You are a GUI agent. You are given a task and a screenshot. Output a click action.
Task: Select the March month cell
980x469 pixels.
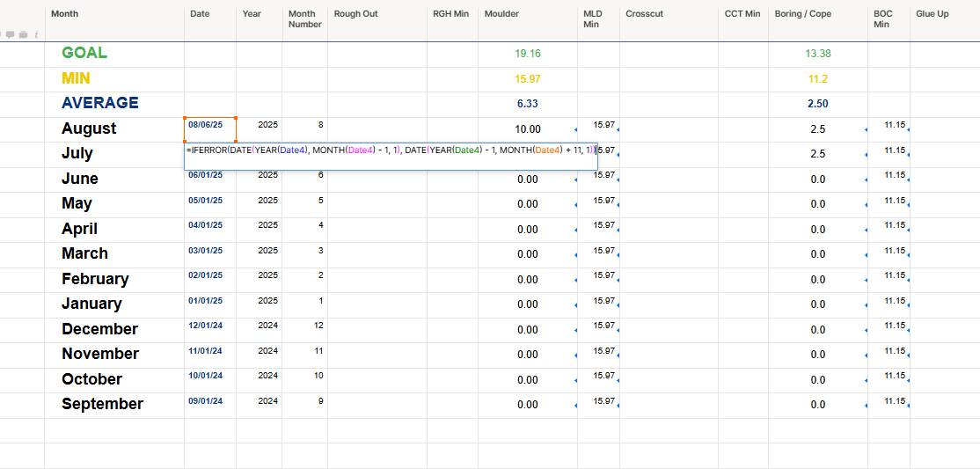114,254
